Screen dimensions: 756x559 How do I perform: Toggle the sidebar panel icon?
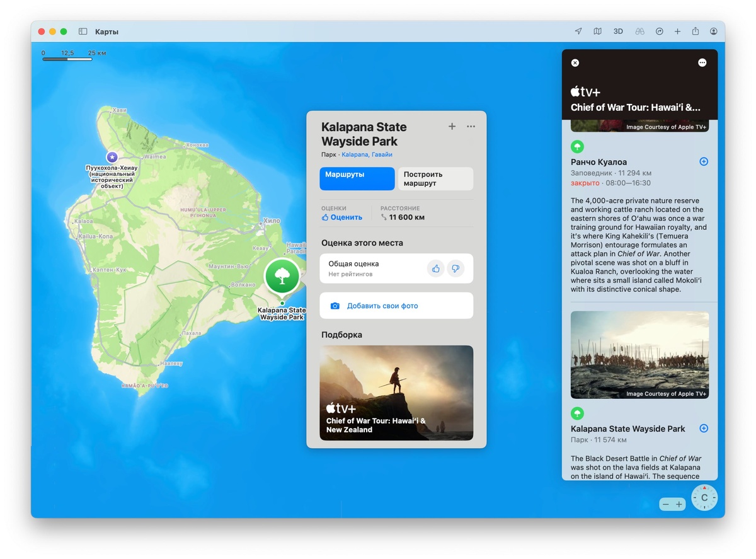(83, 32)
